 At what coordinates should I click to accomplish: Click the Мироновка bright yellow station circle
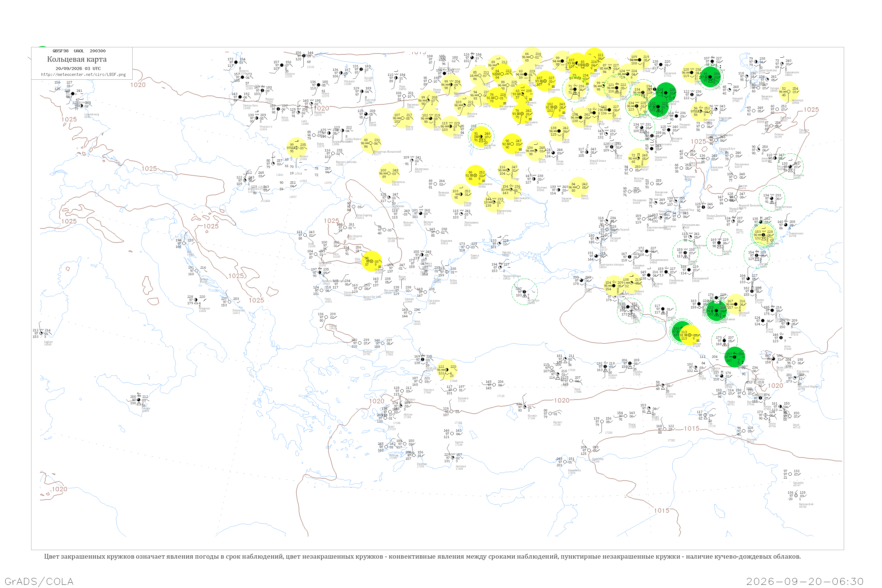click(x=475, y=175)
